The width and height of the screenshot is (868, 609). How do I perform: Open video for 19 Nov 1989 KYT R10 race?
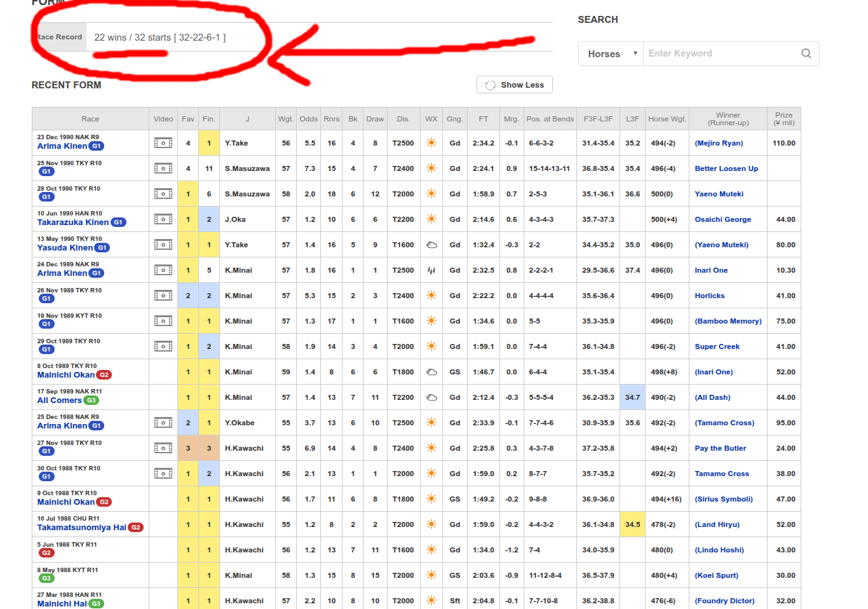[163, 321]
